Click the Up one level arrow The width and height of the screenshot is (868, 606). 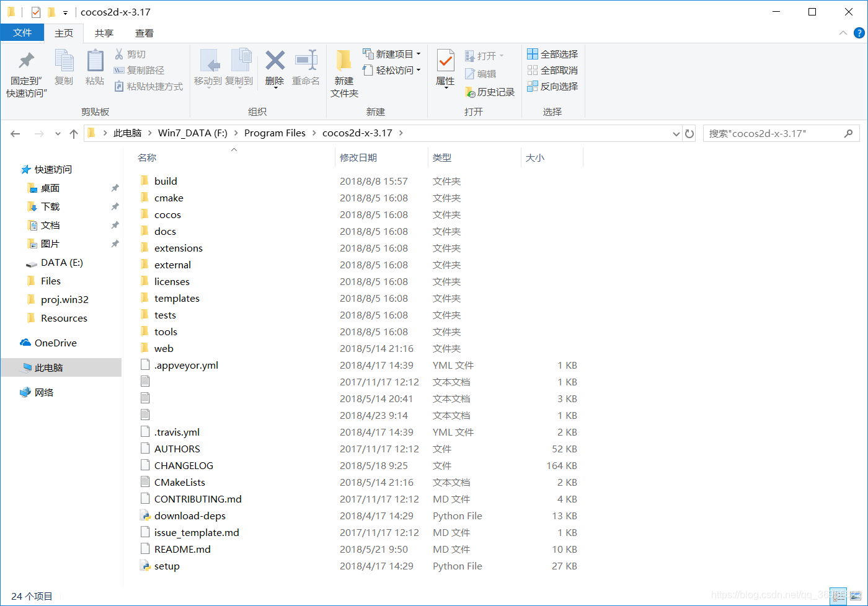(74, 133)
